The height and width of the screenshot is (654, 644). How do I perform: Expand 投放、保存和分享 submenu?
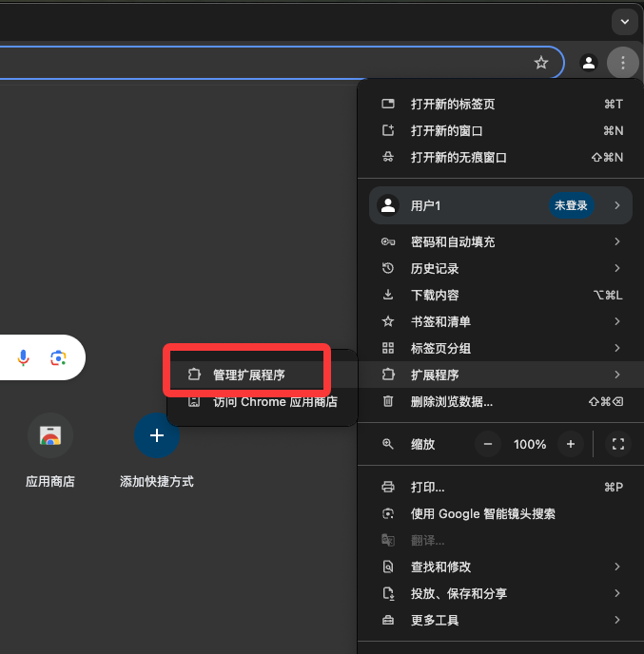[x=501, y=593]
